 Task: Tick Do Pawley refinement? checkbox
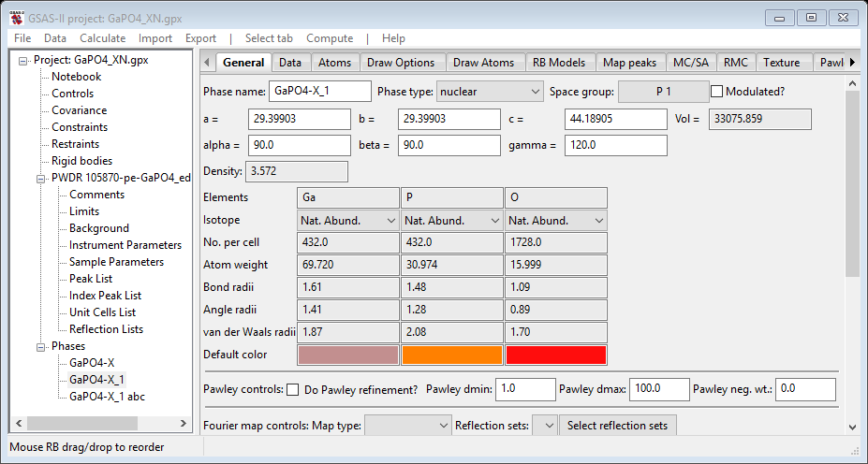pyautogui.click(x=293, y=390)
